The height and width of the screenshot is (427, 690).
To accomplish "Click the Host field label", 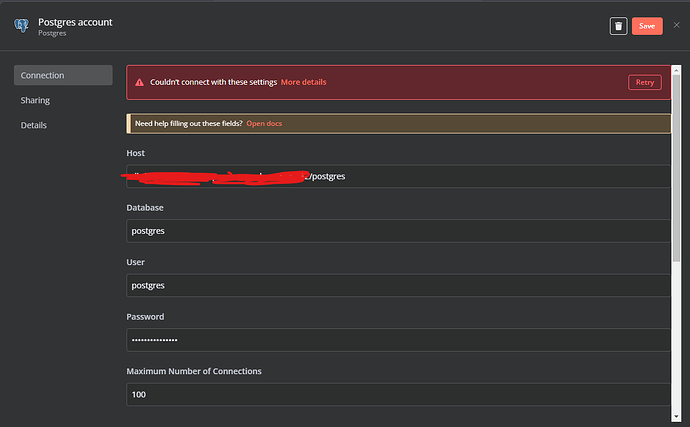I will (136, 153).
